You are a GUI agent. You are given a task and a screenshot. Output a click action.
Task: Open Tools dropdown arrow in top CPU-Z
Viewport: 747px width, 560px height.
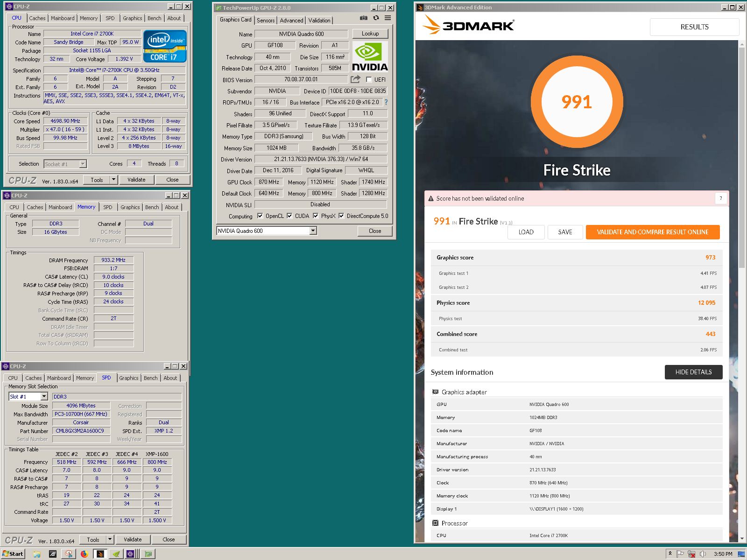[x=113, y=180]
